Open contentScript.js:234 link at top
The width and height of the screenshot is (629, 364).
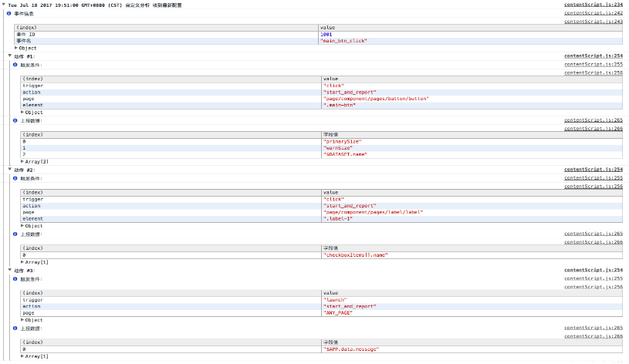click(593, 5)
